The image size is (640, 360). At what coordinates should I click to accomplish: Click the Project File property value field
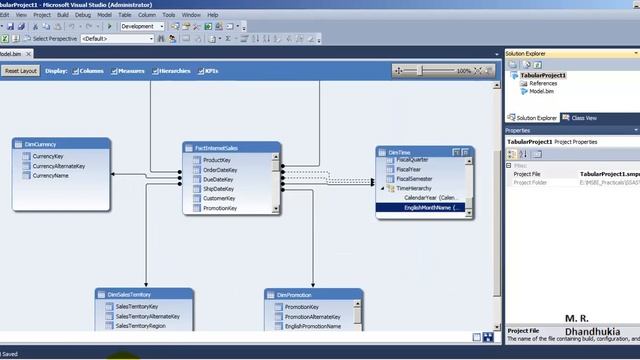[x=609, y=174]
